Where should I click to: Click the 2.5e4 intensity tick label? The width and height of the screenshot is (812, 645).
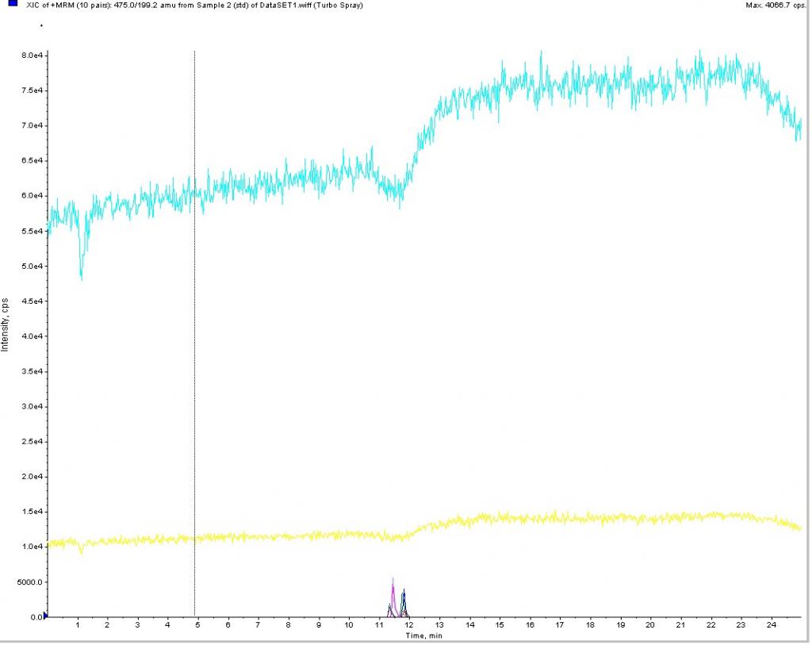(32, 441)
